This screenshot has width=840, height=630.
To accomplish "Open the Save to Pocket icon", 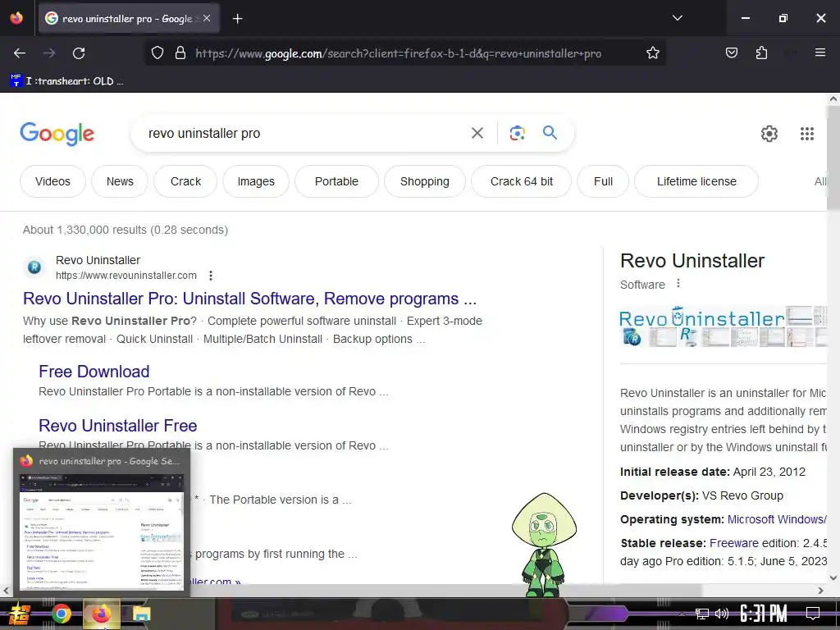I will [731, 52].
